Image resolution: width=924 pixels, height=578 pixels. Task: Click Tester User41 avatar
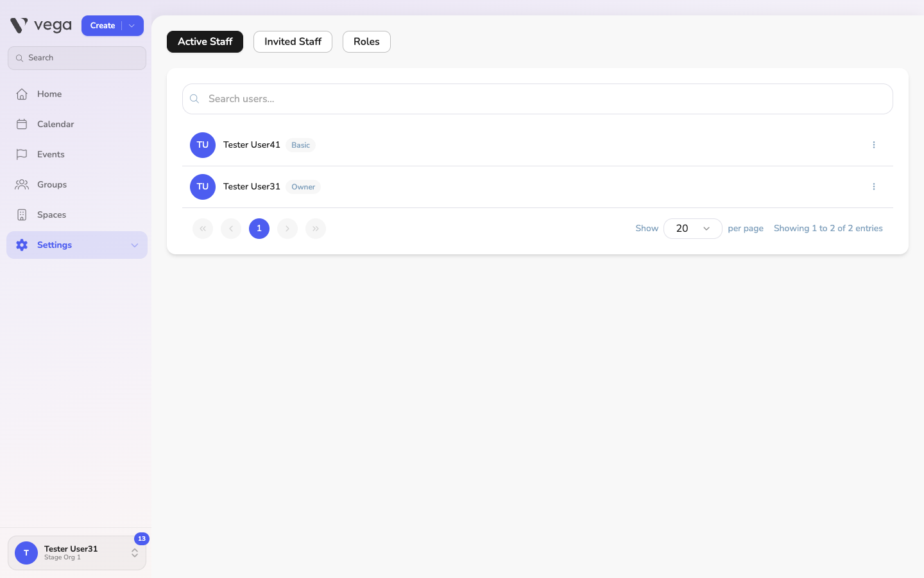pos(203,145)
